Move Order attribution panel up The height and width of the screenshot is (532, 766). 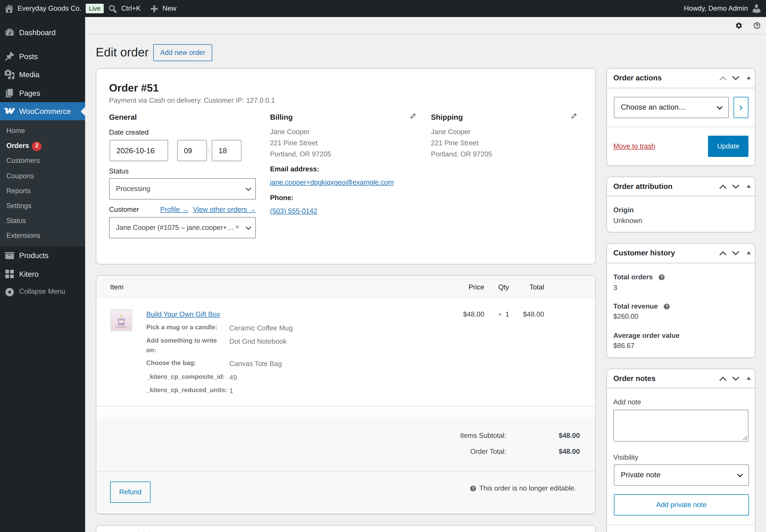(x=723, y=187)
